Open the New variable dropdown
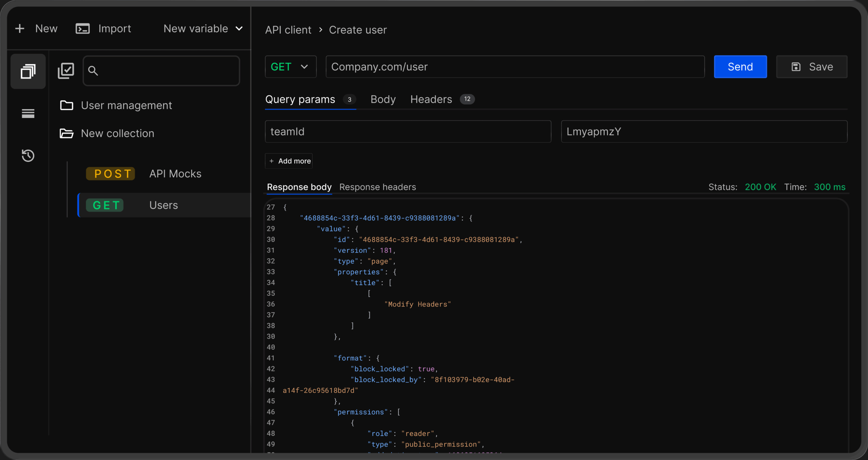Screen dimensions: 868x460 pos(203,29)
